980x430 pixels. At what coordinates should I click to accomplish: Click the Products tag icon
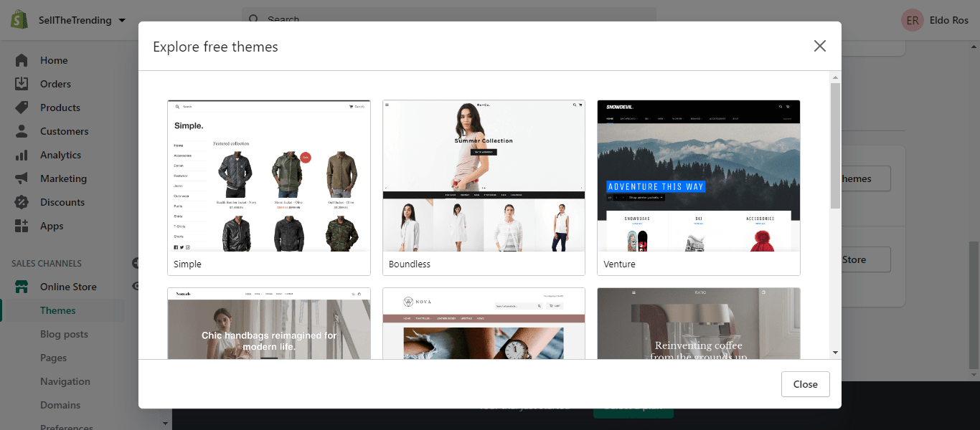pos(22,107)
